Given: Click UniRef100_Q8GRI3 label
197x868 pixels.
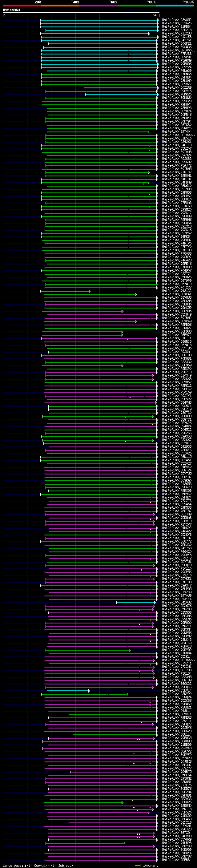Looking at the screenshot, I should tap(177, 342).
